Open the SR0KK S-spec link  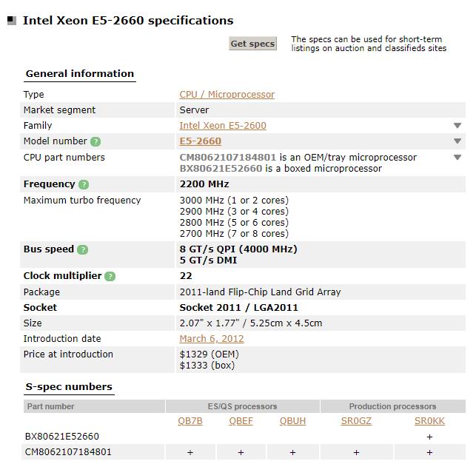(x=429, y=421)
